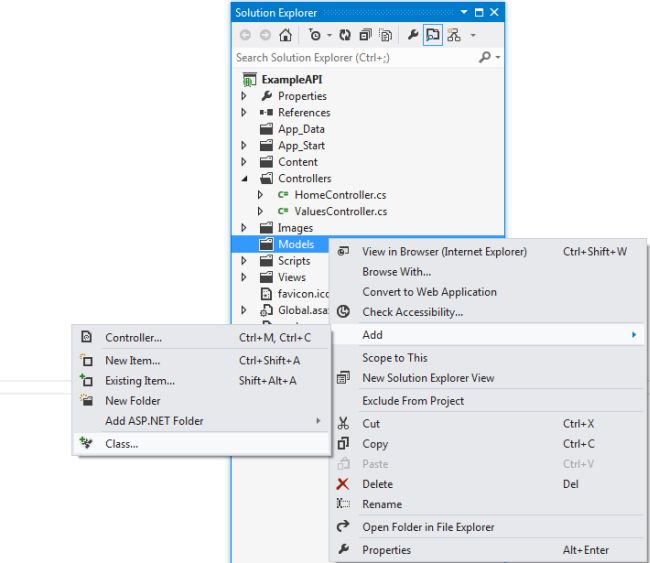Screen dimensions: 650x563
Task: Click the Ctrl+Shift+A shortcut text
Action: (269, 360)
